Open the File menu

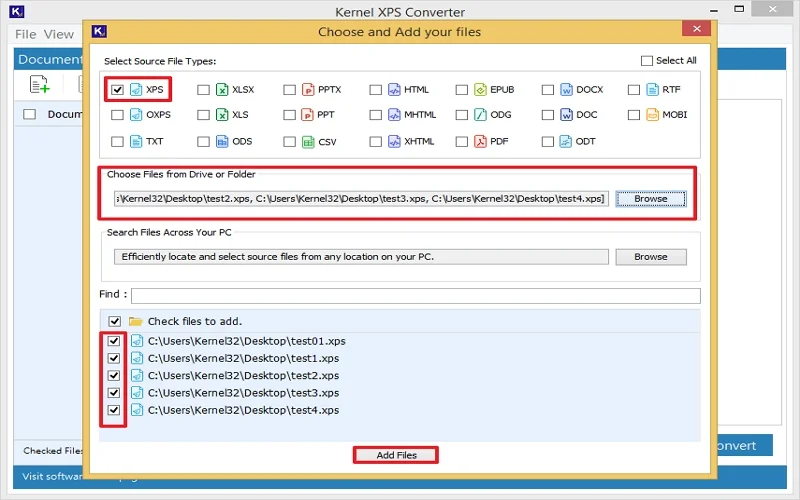coord(25,34)
